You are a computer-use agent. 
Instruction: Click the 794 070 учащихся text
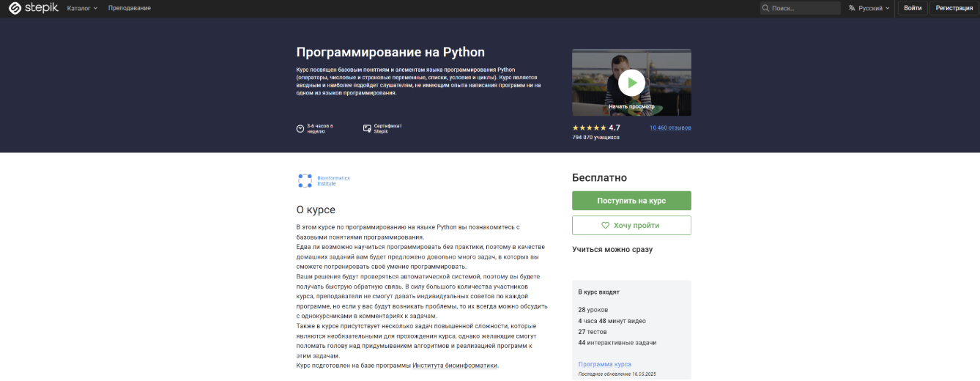coord(595,137)
